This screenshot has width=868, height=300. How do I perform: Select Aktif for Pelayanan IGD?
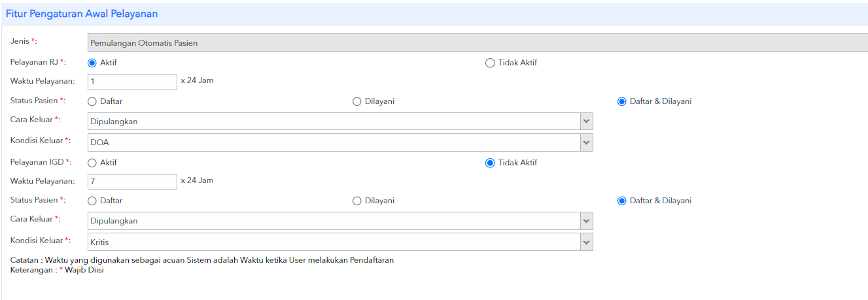pos(92,163)
